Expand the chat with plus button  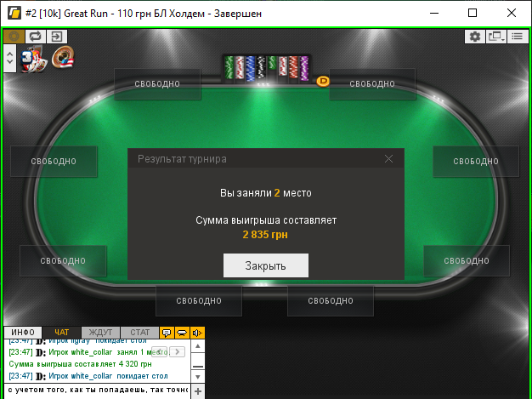pos(198,391)
